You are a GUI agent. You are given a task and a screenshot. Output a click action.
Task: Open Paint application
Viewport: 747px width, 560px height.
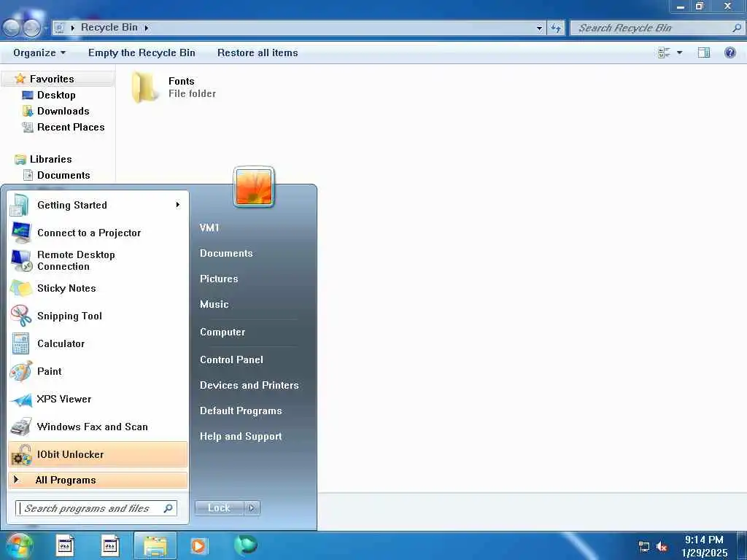[x=98, y=371]
